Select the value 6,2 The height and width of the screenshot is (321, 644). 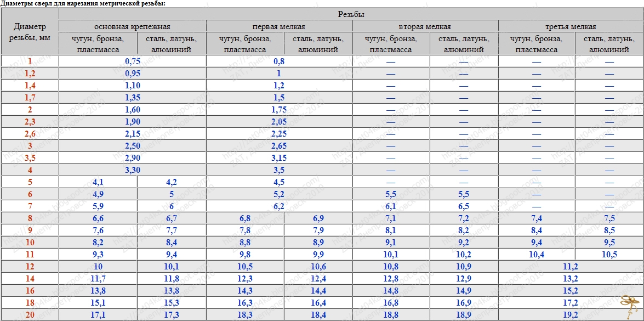pos(279,206)
